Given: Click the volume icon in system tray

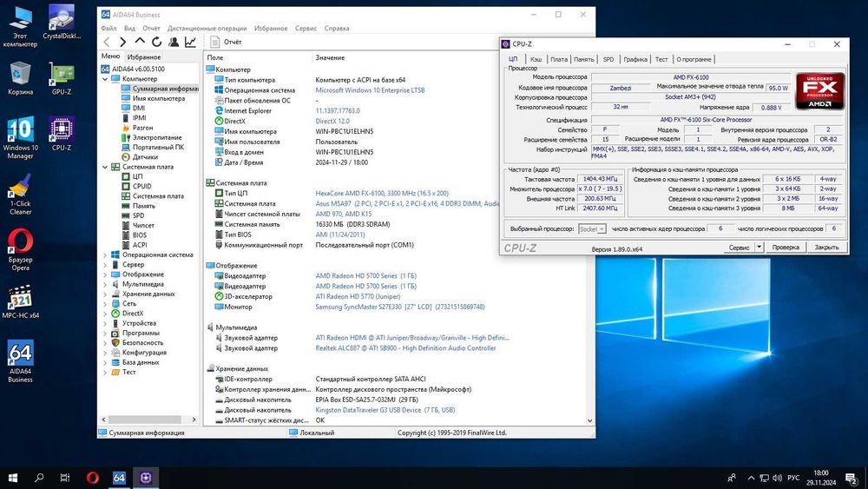Looking at the screenshot, I should (777, 478).
